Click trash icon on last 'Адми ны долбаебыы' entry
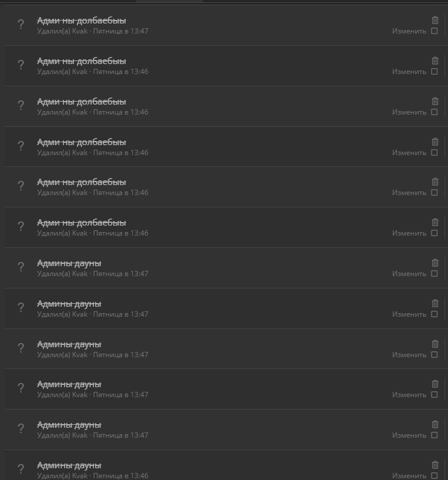The image size is (448, 480). 435,222
